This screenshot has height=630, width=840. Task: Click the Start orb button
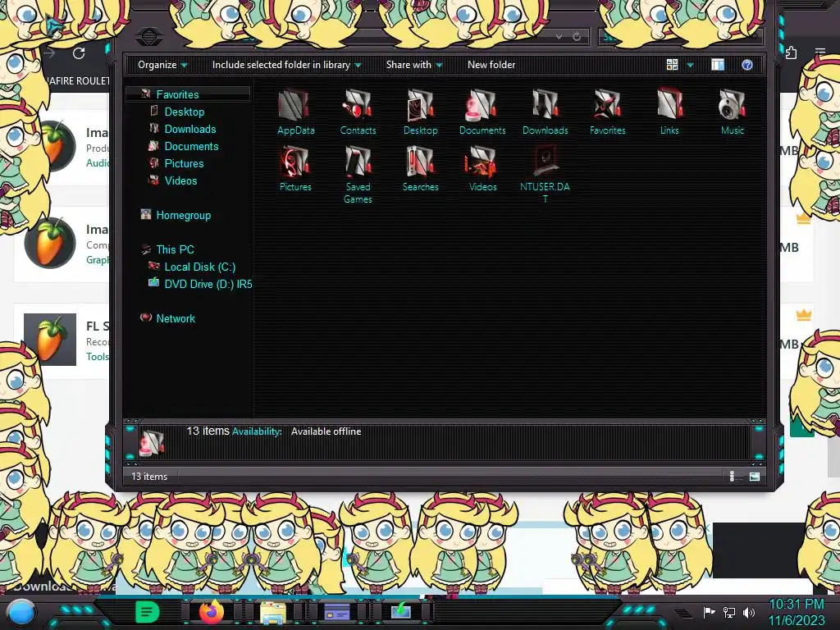21,614
